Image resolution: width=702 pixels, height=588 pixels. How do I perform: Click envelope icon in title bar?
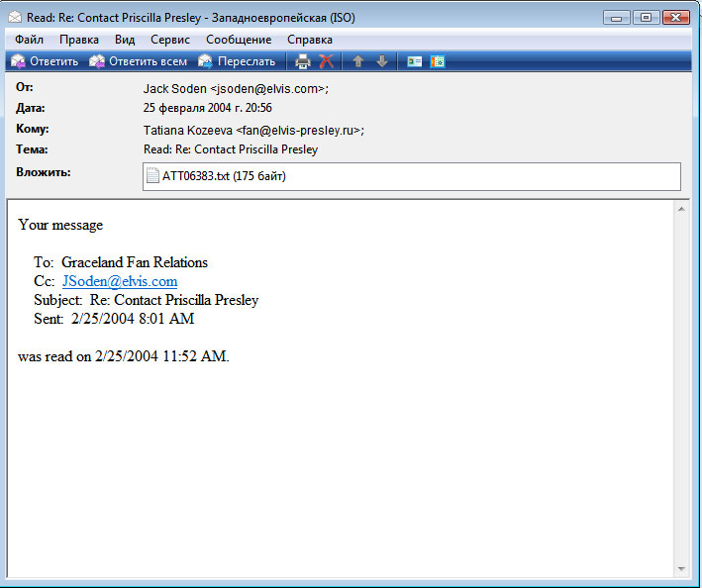click(x=15, y=18)
